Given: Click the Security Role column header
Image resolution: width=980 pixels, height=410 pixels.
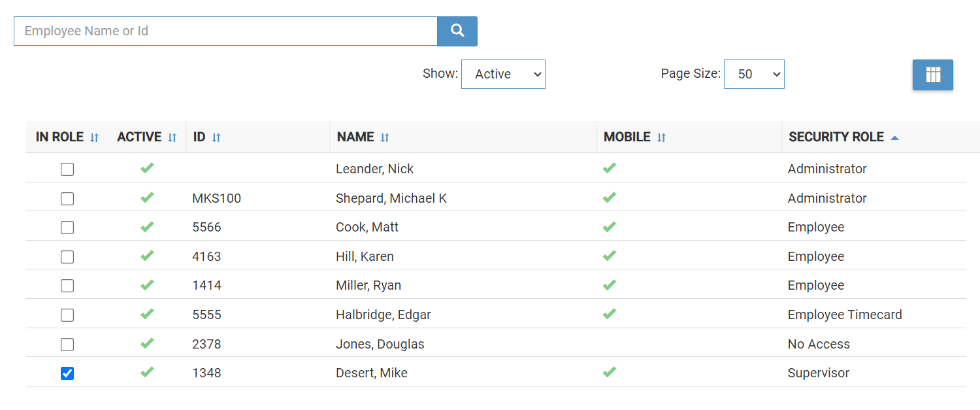Looking at the screenshot, I should click(x=836, y=137).
